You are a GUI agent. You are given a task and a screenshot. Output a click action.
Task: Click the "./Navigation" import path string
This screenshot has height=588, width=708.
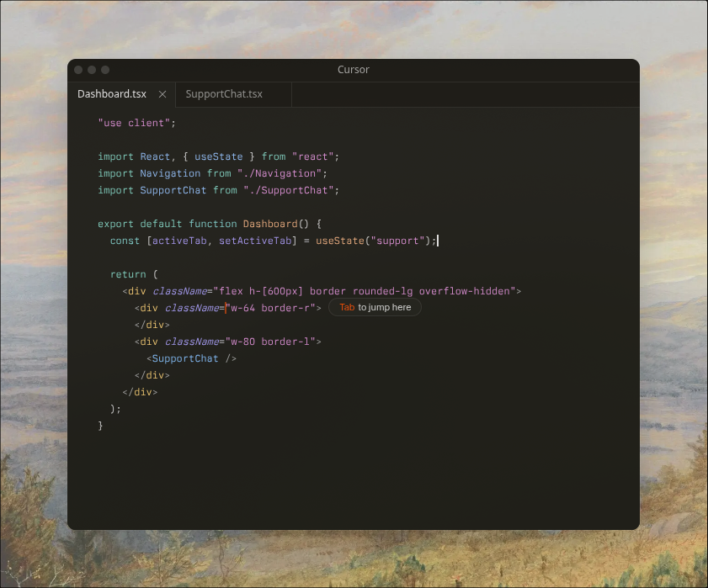[279, 173]
